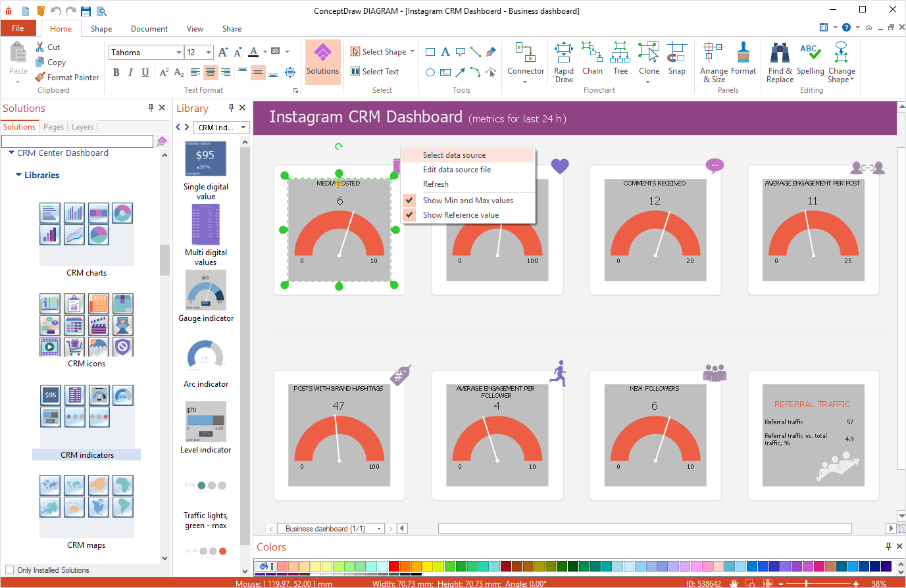The image size is (906, 588).
Task: Click the Format Painter brush
Action: pos(40,77)
